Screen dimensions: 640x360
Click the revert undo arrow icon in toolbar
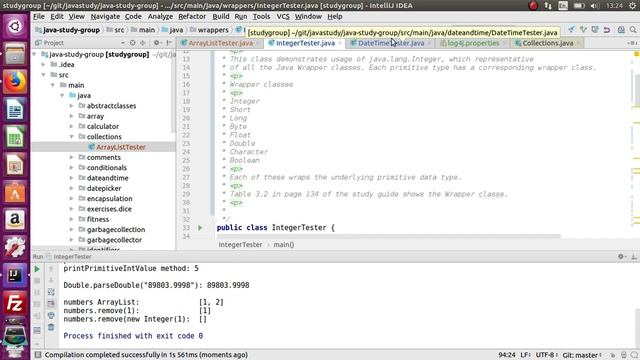607,30
